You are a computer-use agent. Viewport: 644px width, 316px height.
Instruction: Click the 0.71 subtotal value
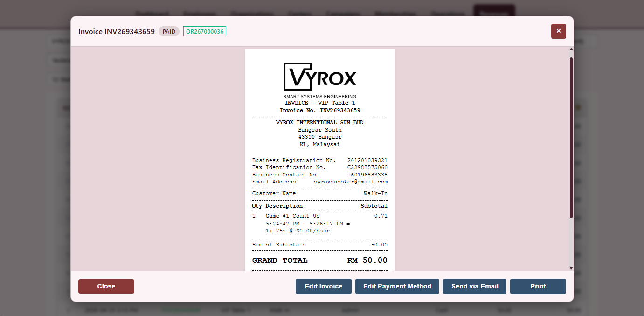(x=381, y=216)
